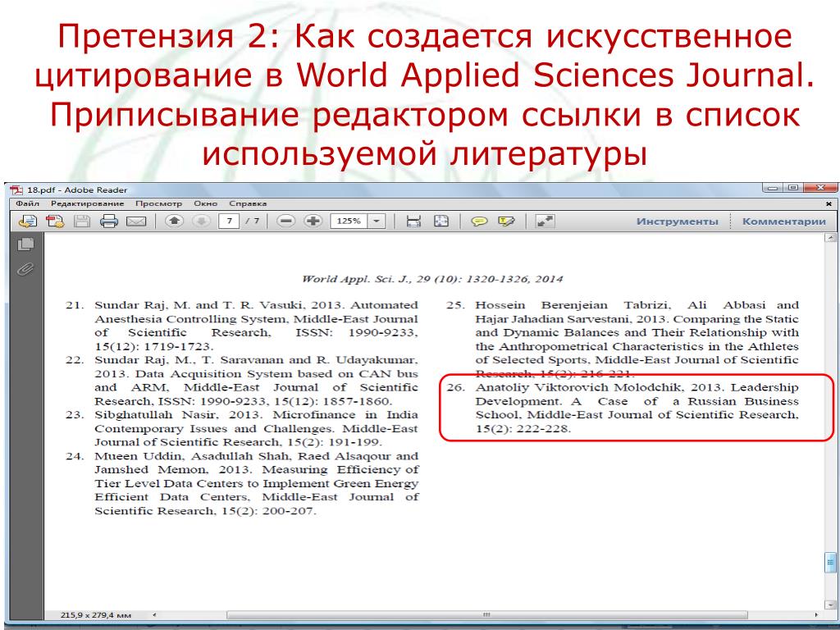
Task: Open the Редактирование menu
Action: [x=87, y=203]
